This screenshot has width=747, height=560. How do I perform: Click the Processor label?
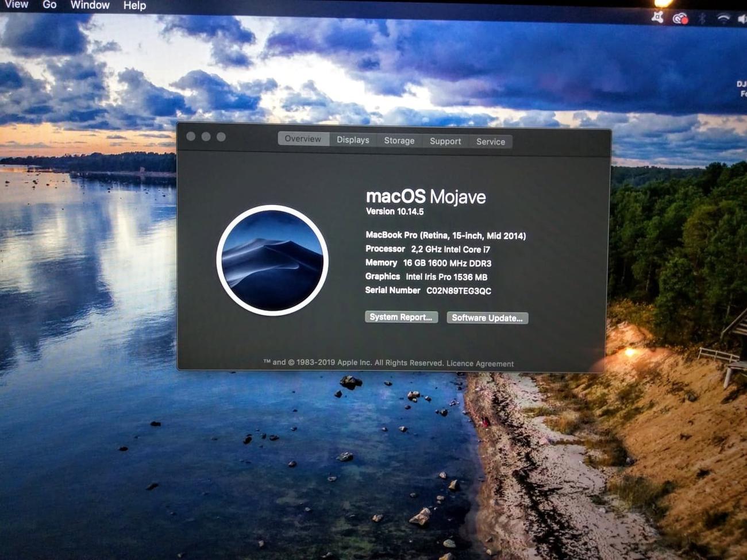tap(385, 249)
